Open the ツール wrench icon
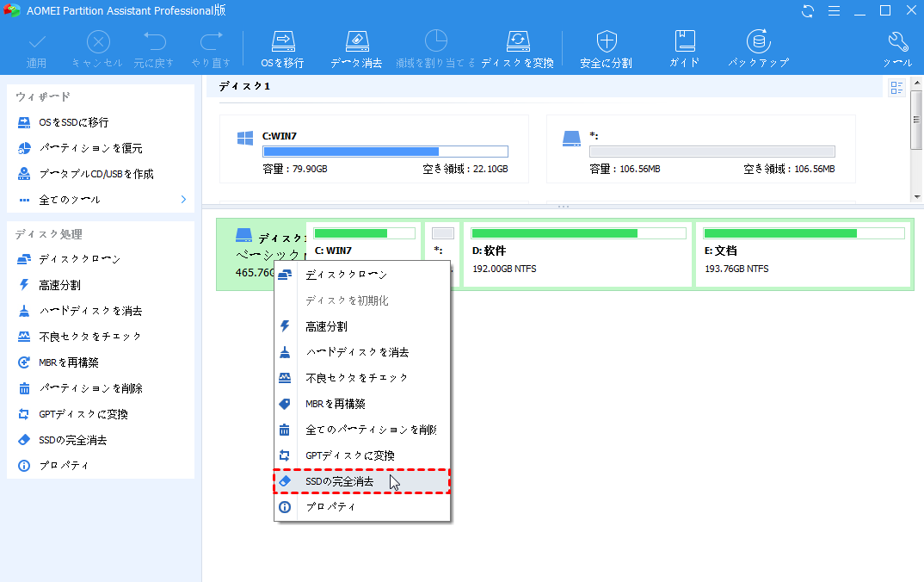 [x=898, y=42]
